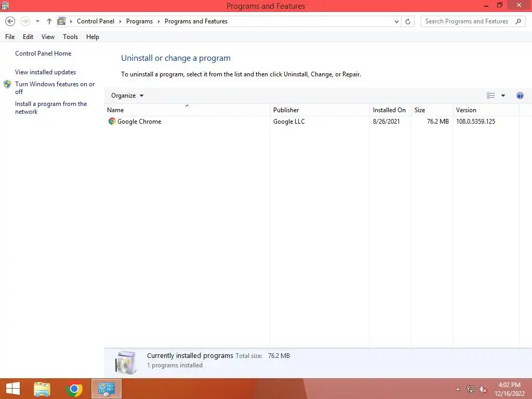Click the Forward navigation arrow

[25, 21]
